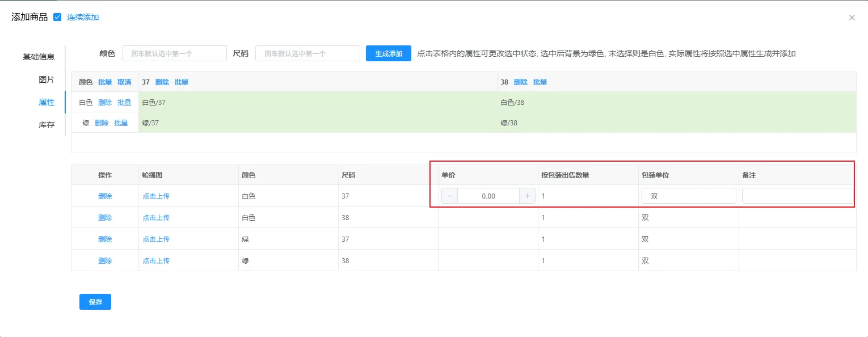Click the plus button on 单价 stepper
This screenshot has width=868, height=337.
[x=527, y=196]
